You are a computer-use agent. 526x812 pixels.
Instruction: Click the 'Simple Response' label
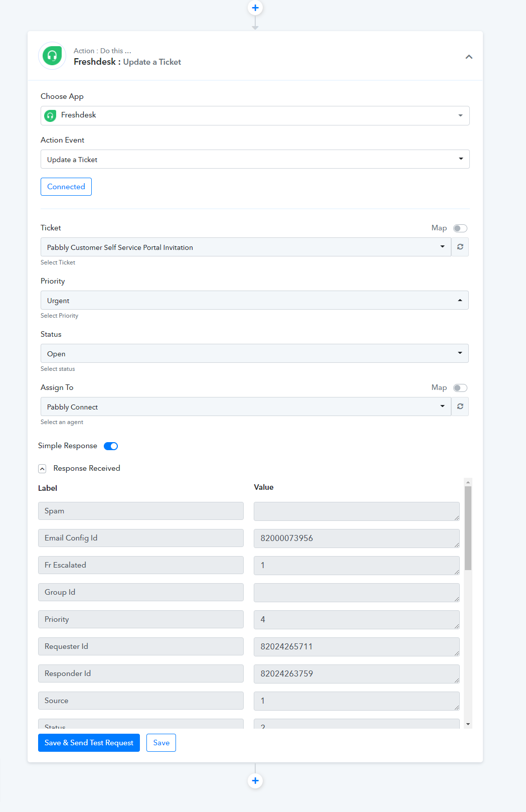point(68,446)
